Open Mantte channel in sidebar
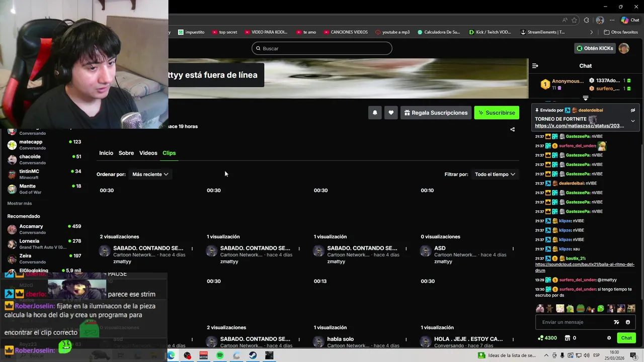The width and height of the screenshot is (644, 362). [x=44, y=189]
